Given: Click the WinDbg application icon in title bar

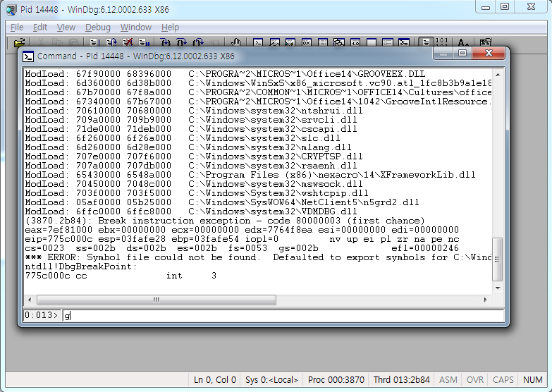Looking at the screenshot, I should [x=11, y=9].
